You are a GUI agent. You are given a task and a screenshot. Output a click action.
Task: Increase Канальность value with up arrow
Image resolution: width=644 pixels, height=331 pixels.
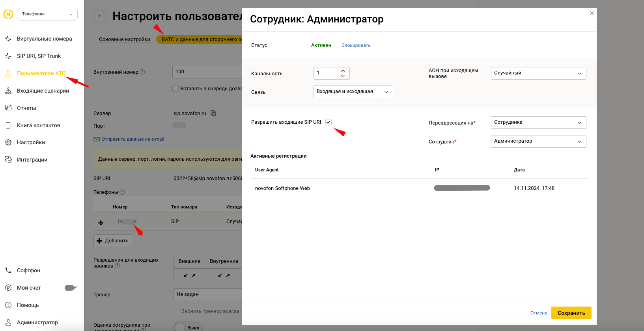pyautogui.click(x=343, y=71)
